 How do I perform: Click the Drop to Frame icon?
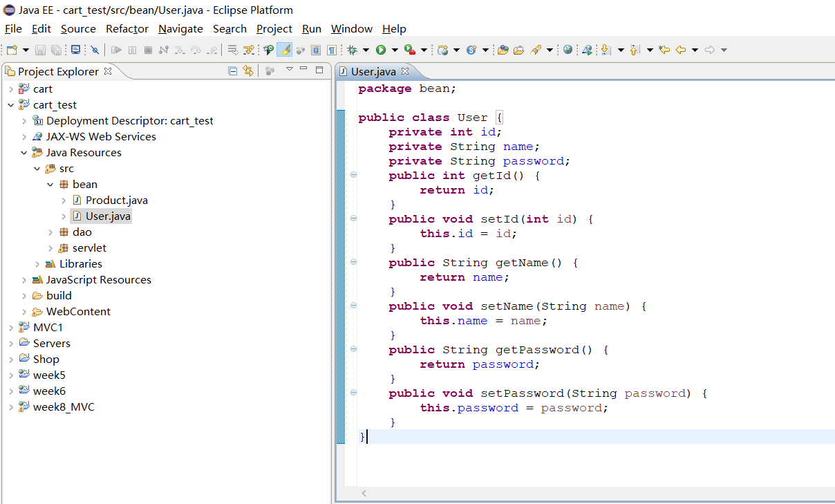tap(233, 50)
